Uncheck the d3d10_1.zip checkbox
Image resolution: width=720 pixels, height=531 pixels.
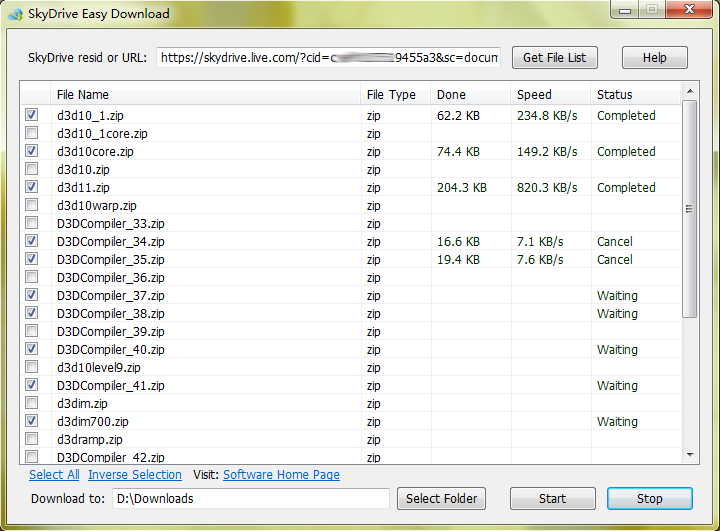(32, 114)
